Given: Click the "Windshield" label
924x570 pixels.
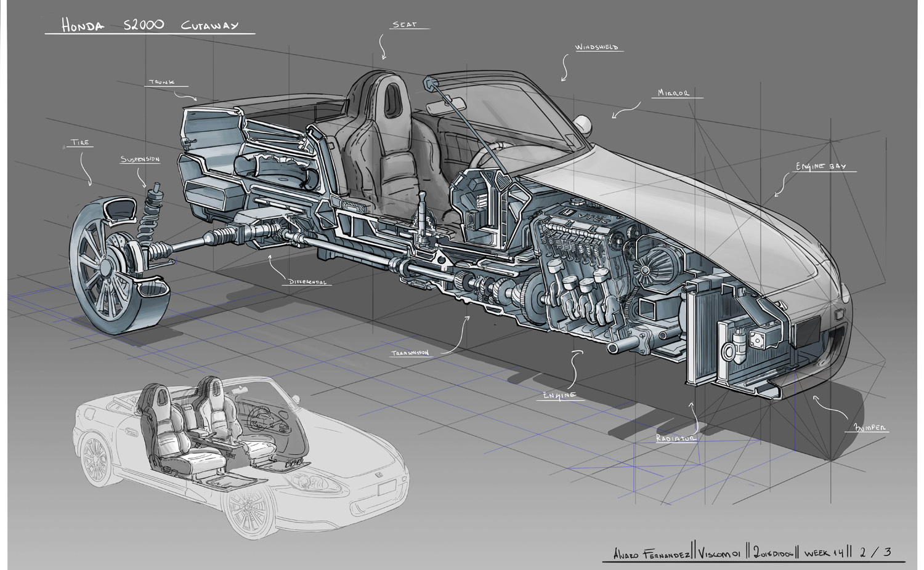Looking at the screenshot, I should click(596, 47).
